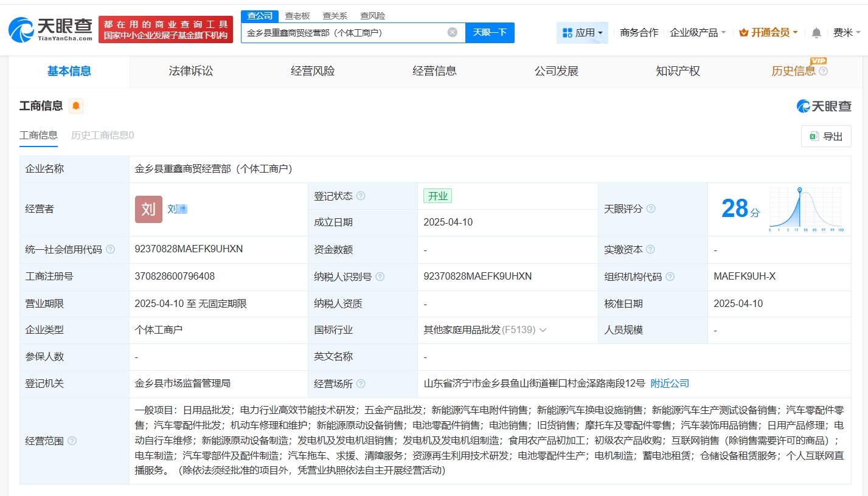Click the 营业期限 value text
This screenshot has width=868, height=496.
(x=190, y=303)
